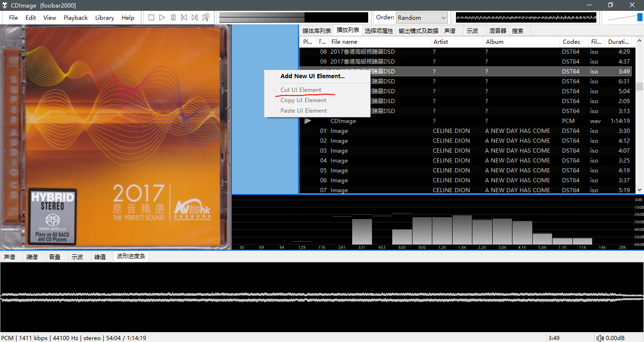Viewport: 644px width, 342px height.
Task: Click the speaker icon in status bar
Action: [600, 338]
